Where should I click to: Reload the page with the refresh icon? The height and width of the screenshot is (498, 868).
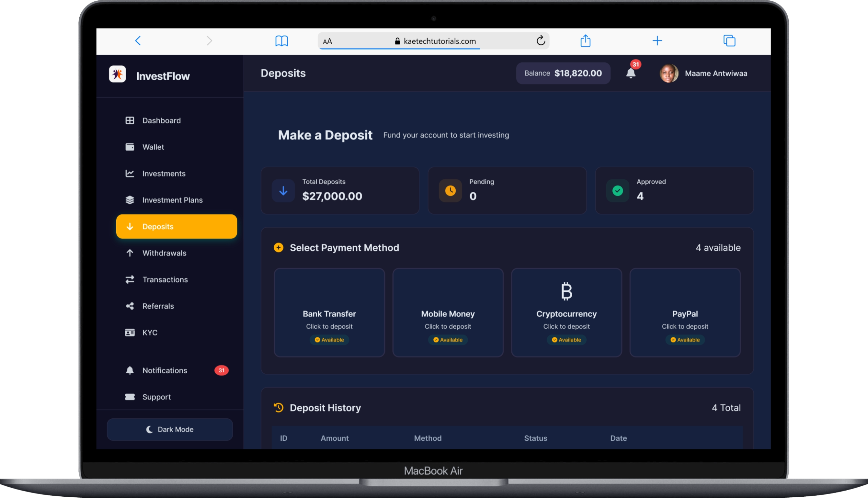[541, 40]
